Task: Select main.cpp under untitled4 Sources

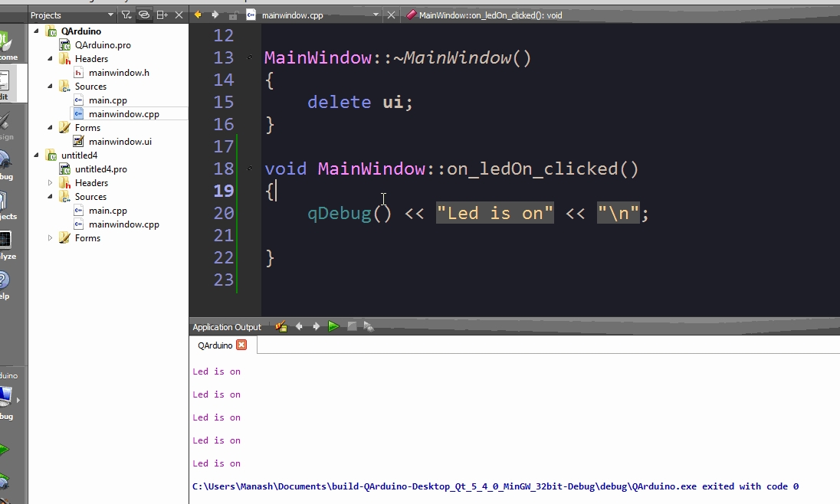Action: 107,211
